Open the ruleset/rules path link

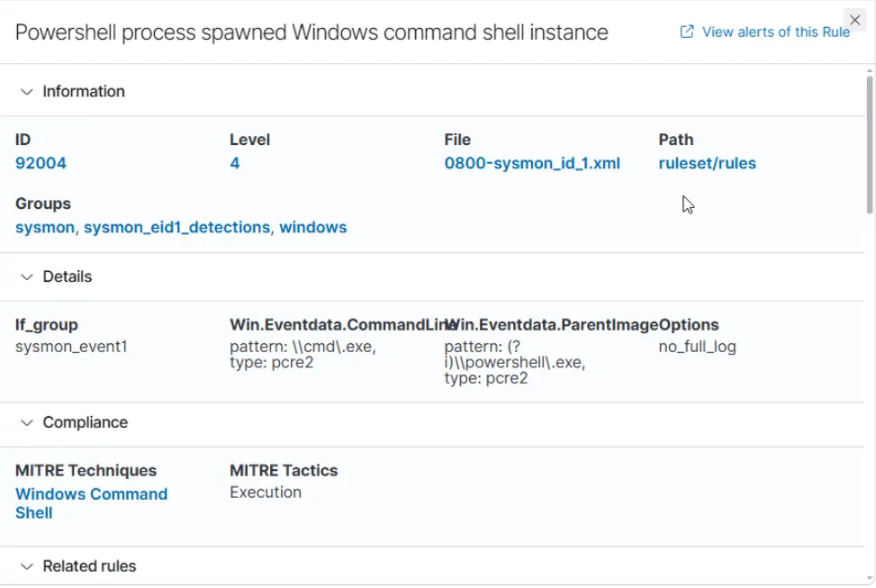[708, 163]
